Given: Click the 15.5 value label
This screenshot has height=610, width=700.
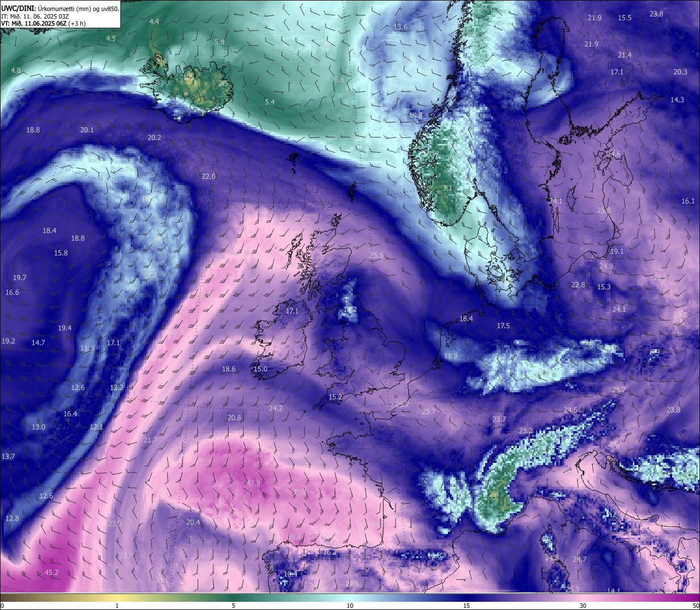Looking at the screenshot, I should click(625, 18).
